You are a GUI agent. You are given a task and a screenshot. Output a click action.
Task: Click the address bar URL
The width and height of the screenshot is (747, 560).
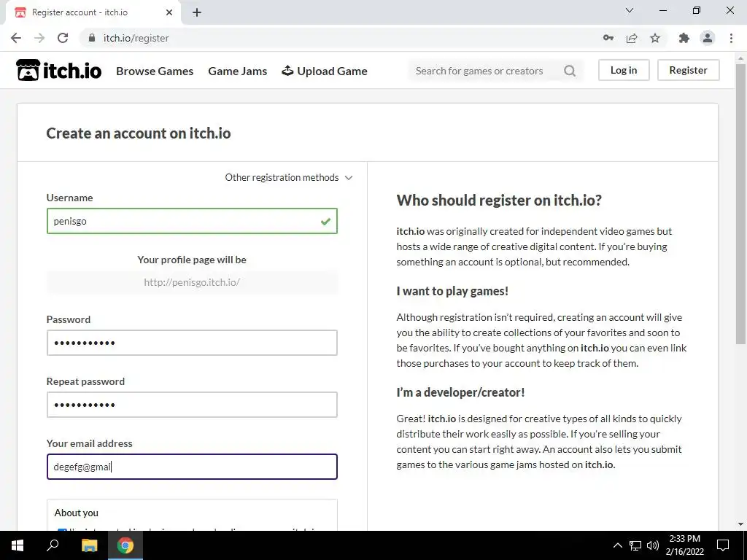[x=136, y=38]
